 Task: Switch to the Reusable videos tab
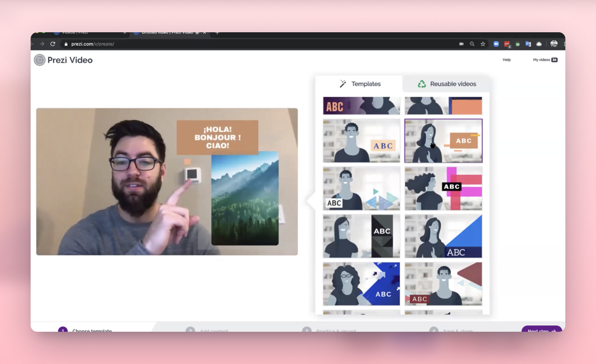point(453,84)
